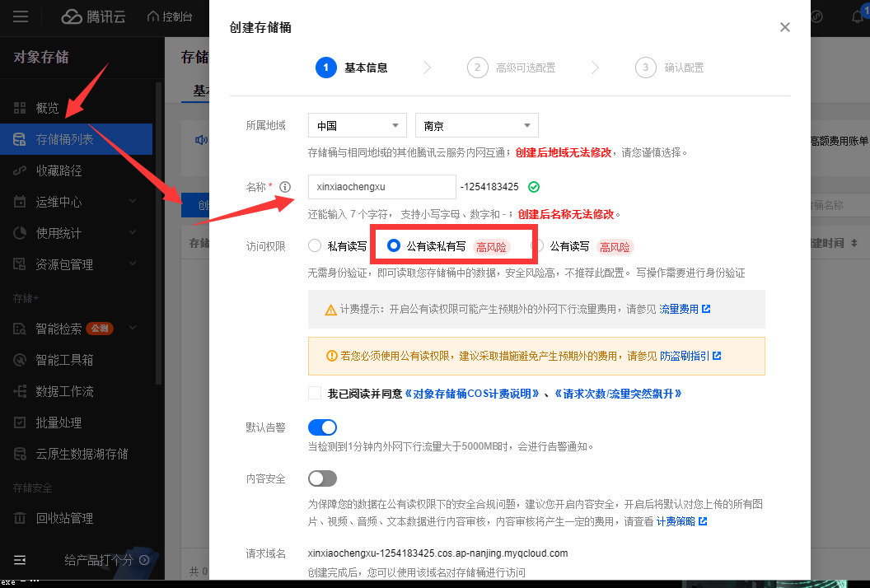Open 收藏路径 in the sidebar

58,170
